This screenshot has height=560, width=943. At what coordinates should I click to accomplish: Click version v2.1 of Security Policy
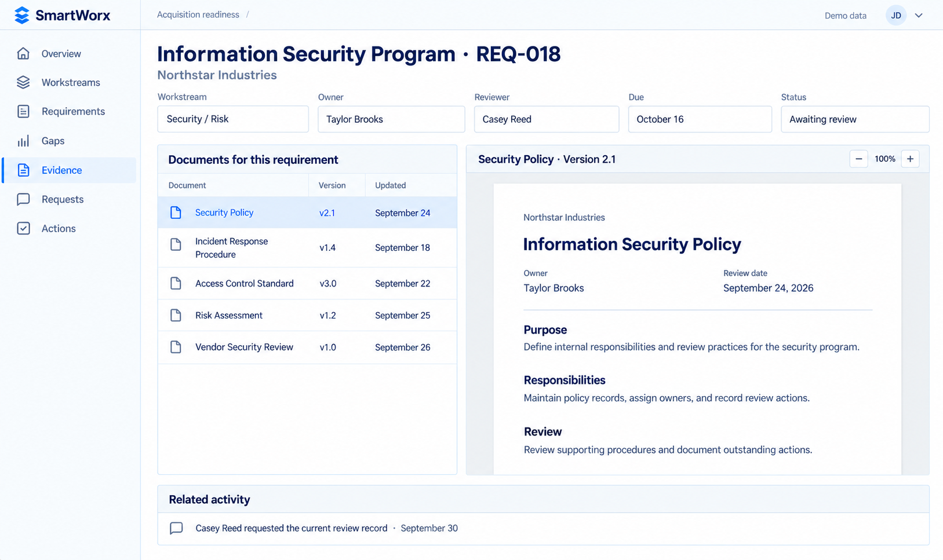[327, 213]
